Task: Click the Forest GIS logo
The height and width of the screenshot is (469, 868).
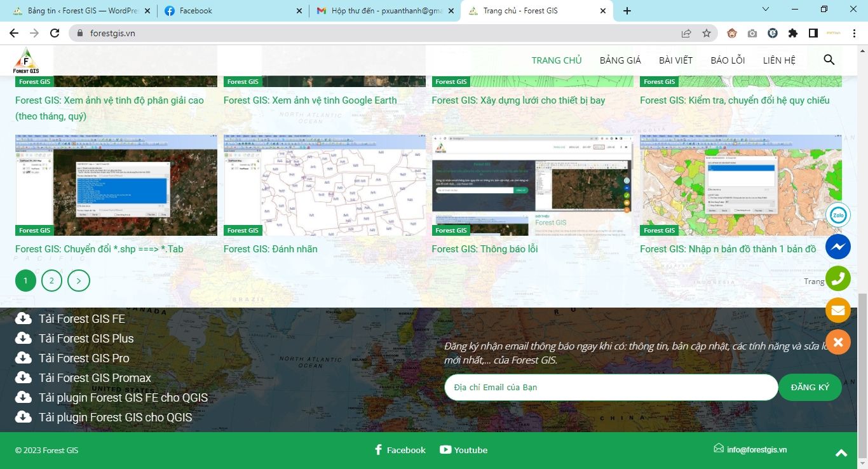Action: coord(27,61)
